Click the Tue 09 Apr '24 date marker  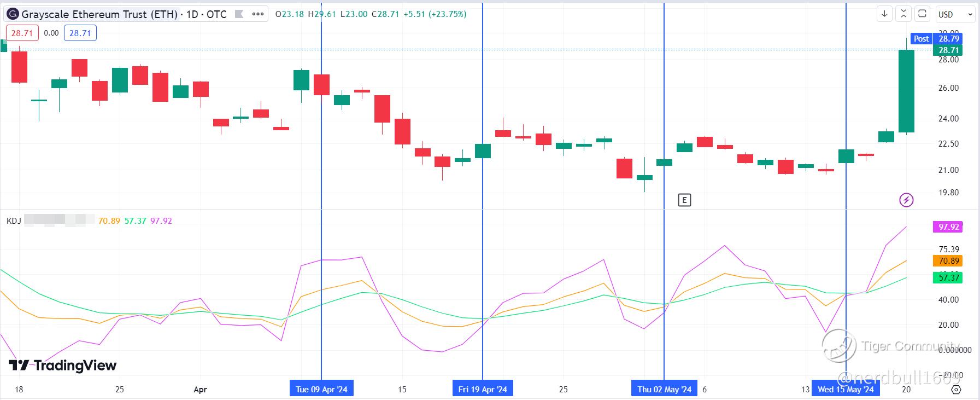[x=321, y=389]
